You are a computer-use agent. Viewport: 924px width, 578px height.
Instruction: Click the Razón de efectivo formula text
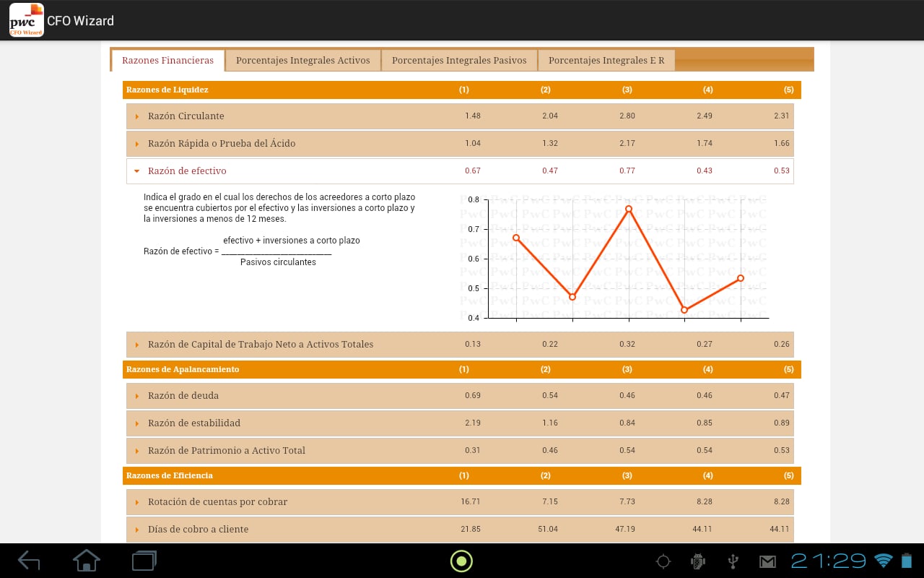click(252, 251)
